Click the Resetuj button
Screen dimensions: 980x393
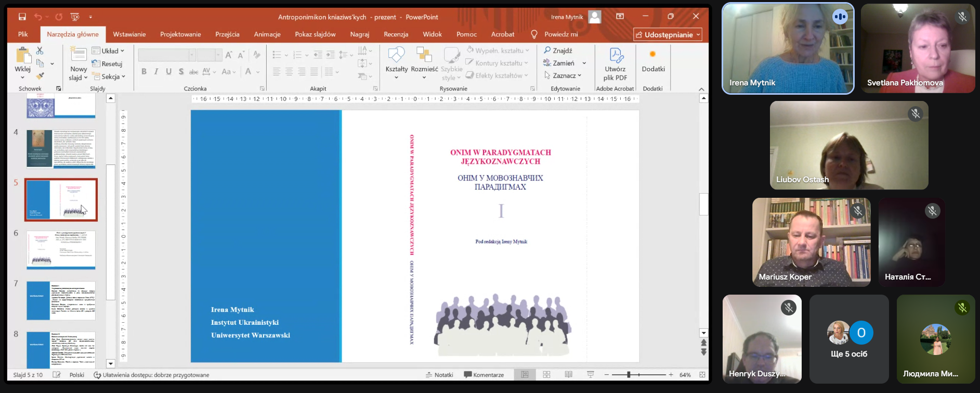click(x=108, y=64)
